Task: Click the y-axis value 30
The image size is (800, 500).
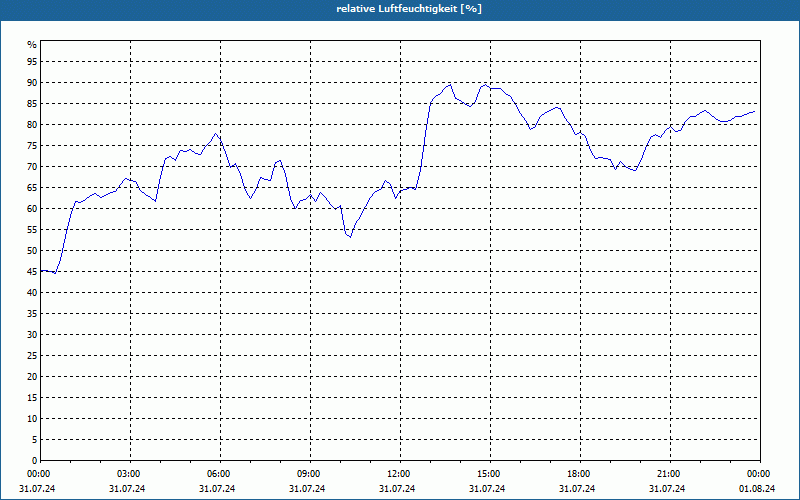Action: tap(32, 335)
